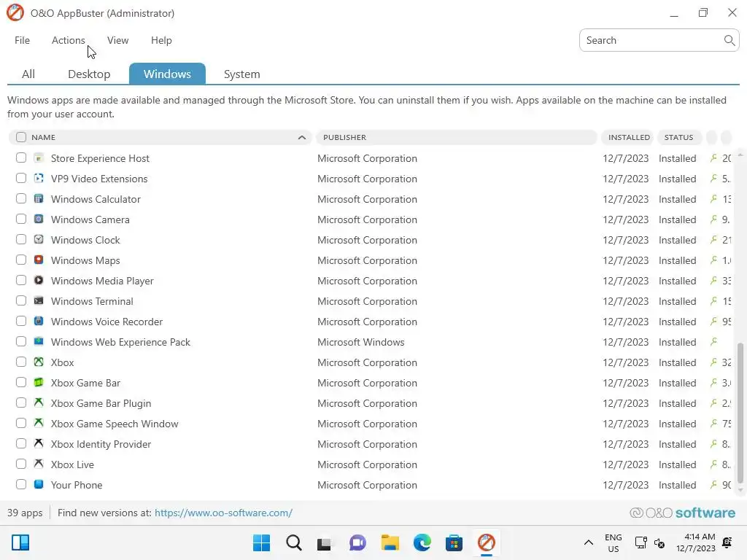
Task: Check the Store Experience Host checkbox
Action: tap(21, 157)
